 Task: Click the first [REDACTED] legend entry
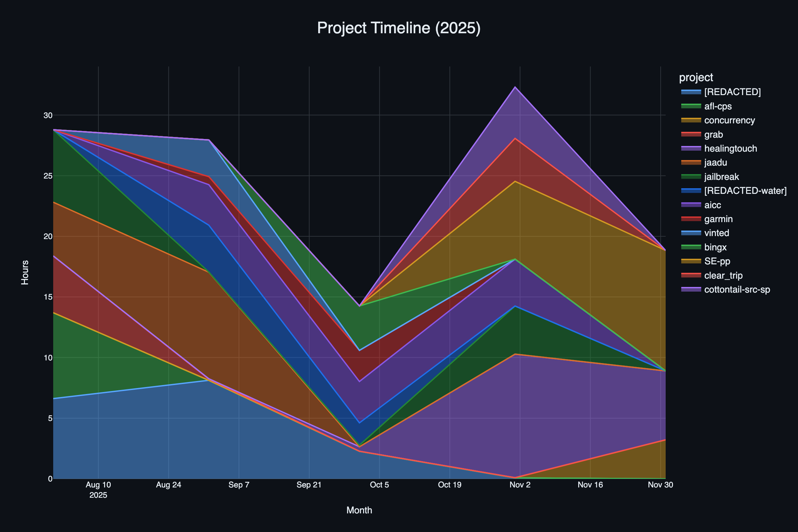click(x=732, y=92)
